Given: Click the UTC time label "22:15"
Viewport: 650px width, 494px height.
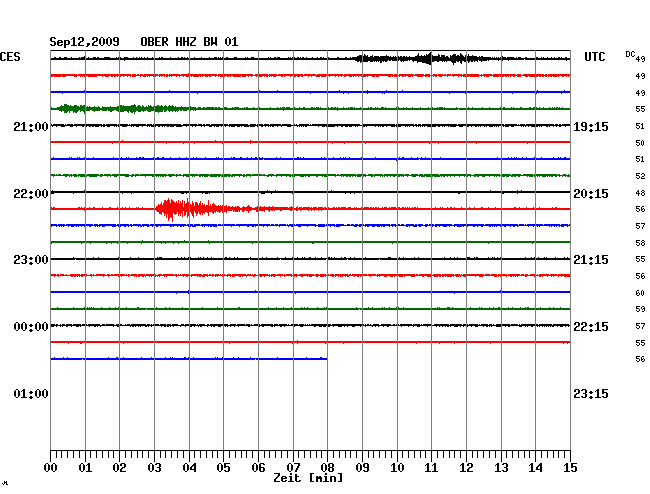Looking at the screenshot, I should 591,327.
